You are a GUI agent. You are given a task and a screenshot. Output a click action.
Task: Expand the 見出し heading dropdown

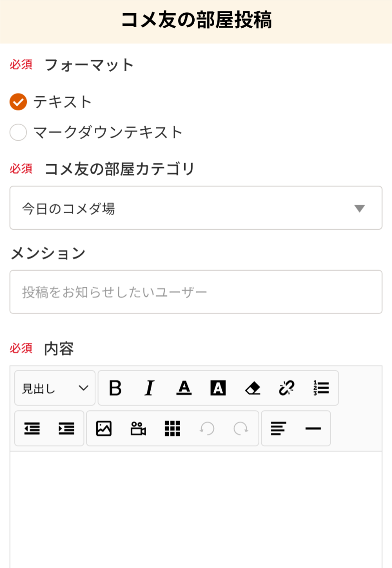(x=55, y=388)
